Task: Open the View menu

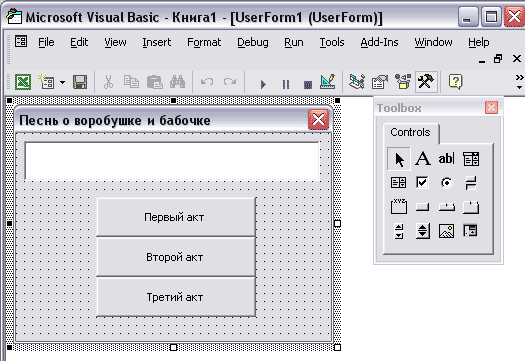Action: pyautogui.click(x=115, y=42)
